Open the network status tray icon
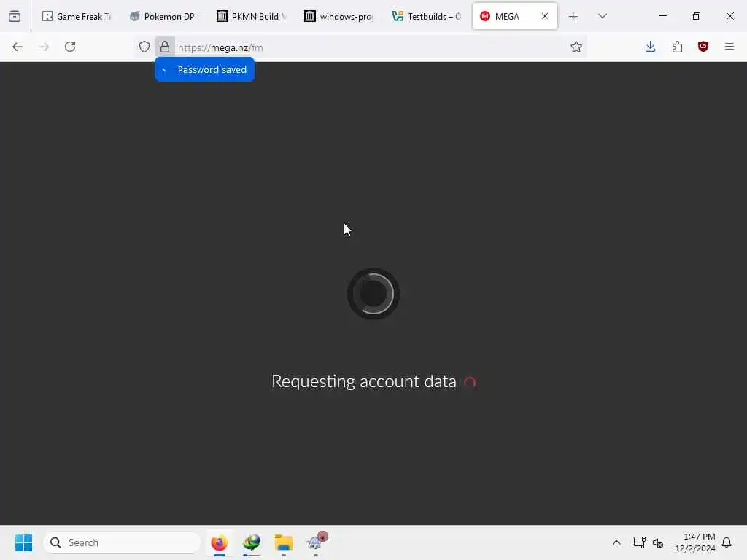Viewport: 747px width, 560px height. 639,542
